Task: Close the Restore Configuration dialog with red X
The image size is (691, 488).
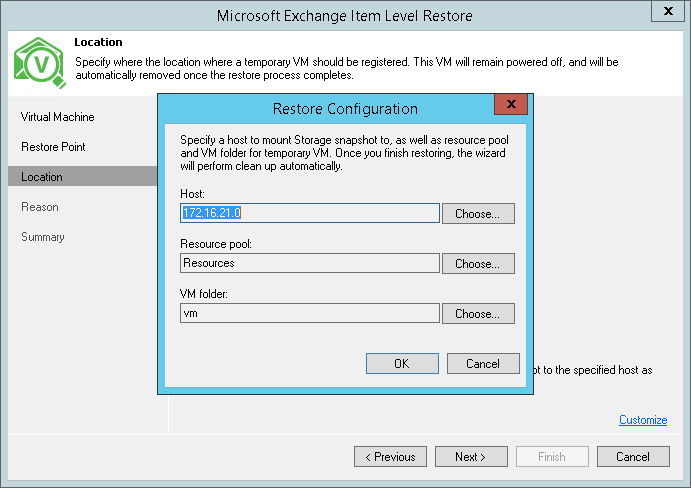Action: coord(511,104)
